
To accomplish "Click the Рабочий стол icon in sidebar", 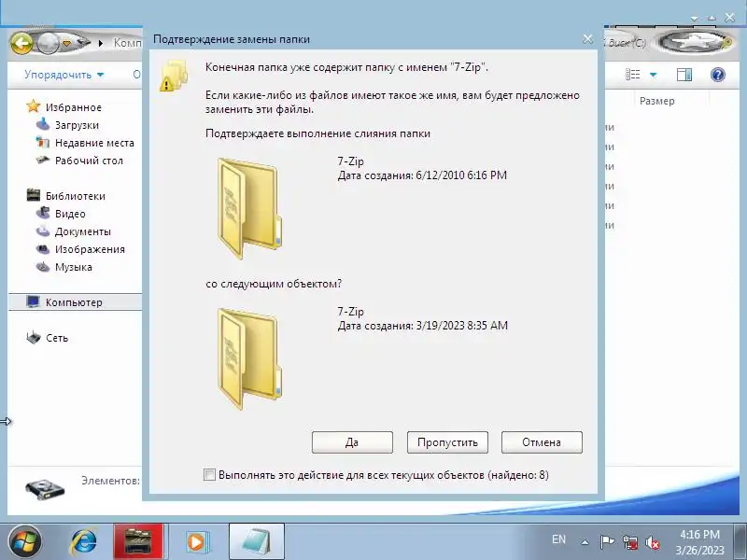I will 43,160.
